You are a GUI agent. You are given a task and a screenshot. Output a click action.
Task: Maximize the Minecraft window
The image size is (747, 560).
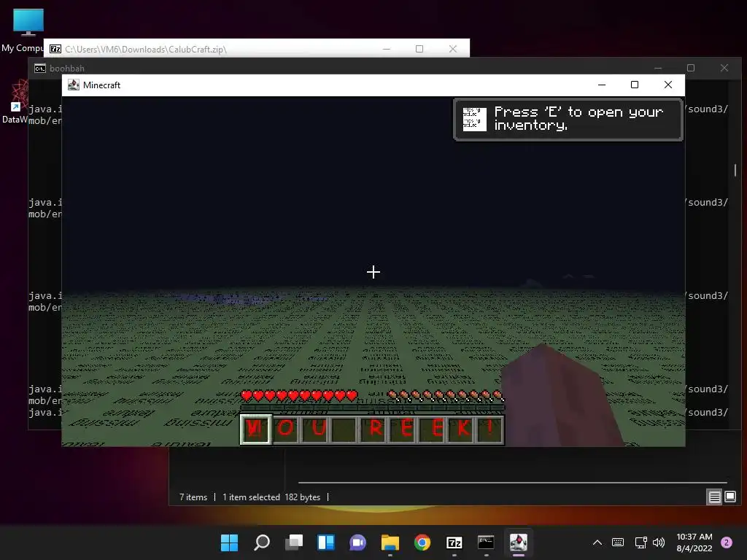point(635,85)
